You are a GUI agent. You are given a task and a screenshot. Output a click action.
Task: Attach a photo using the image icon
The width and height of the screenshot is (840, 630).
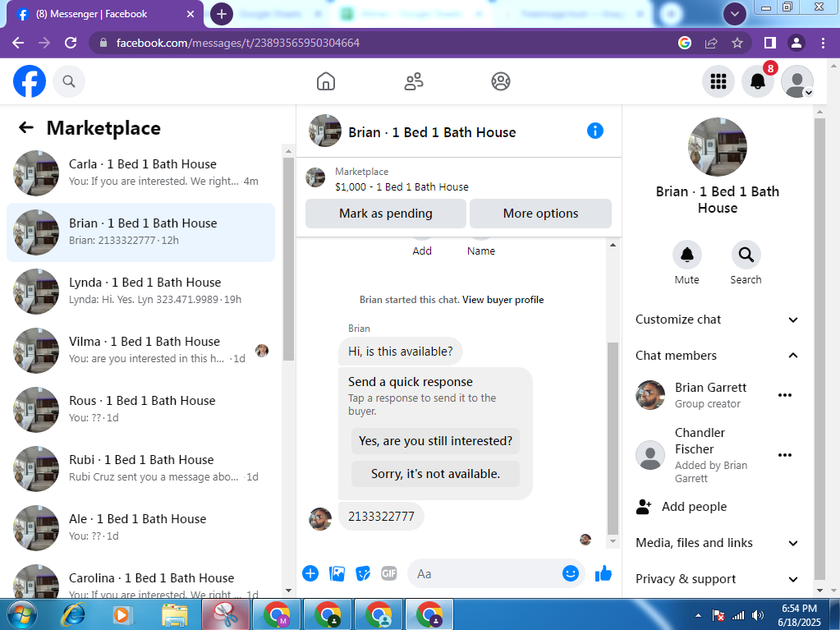[337, 574]
